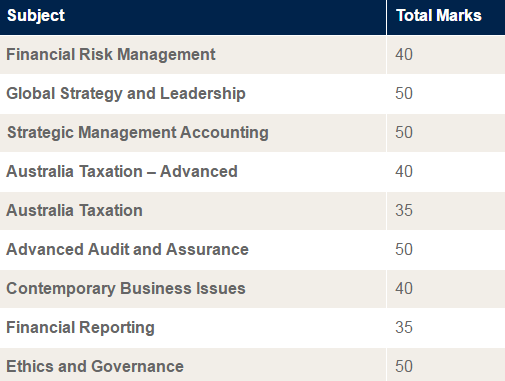Select marks cell for Contemporary Business Issues
Viewport: 505px width, 381px height.
coord(446,289)
